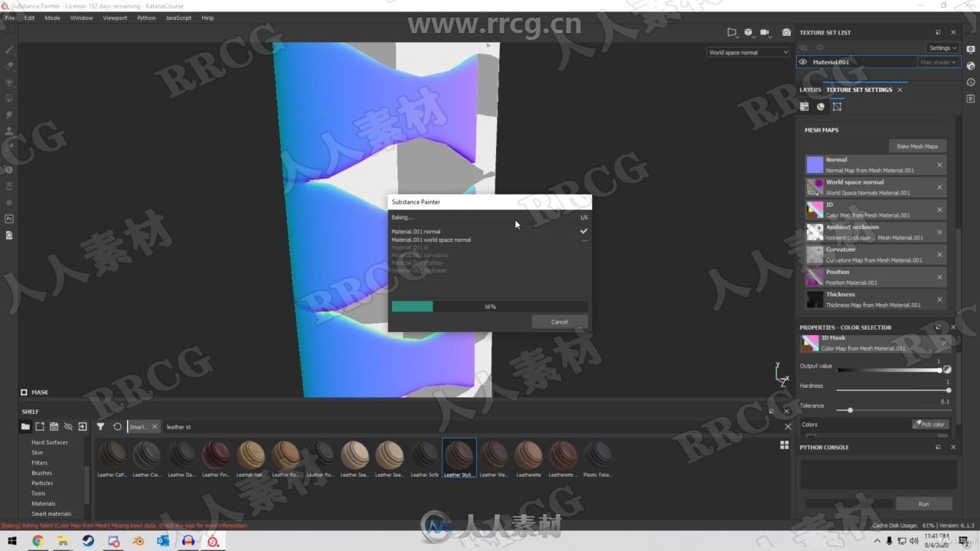Open History icon on right dock
The width and height of the screenshot is (980, 551).
point(971,82)
